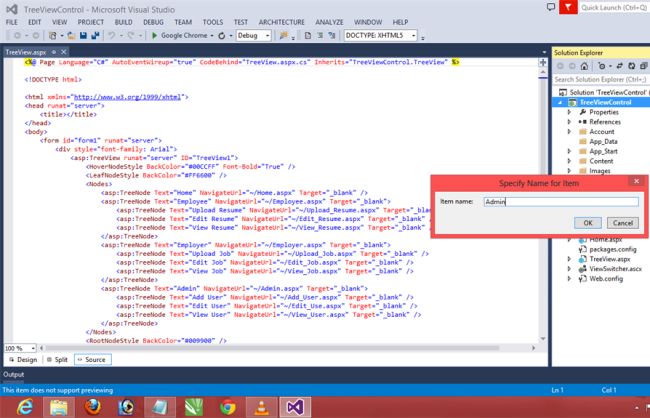The height and width of the screenshot is (418, 650).
Task: Expand the Account folder
Action: pyautogui.click(x=569, y=131)
